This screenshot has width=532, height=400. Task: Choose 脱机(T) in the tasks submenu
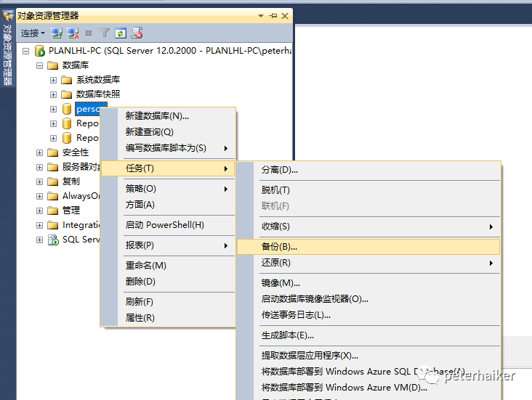click(x=368, y=190)
